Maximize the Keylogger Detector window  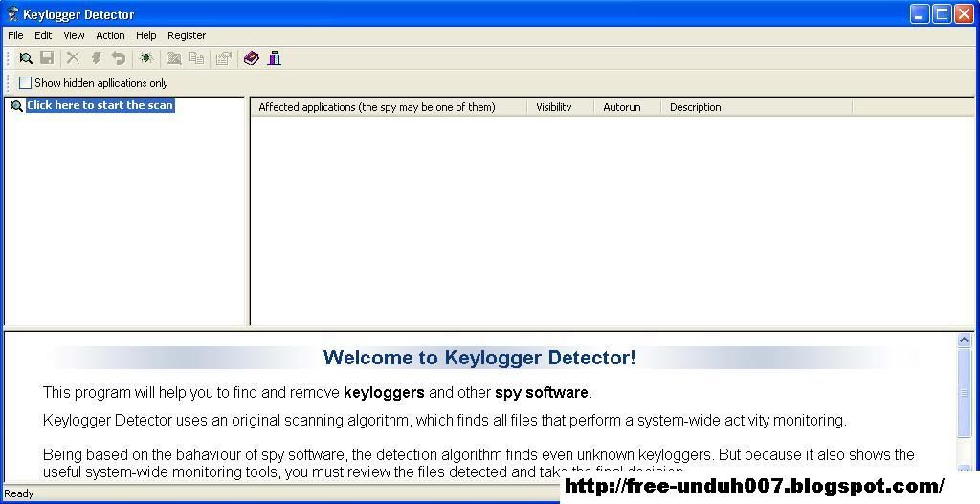[942, 13]
